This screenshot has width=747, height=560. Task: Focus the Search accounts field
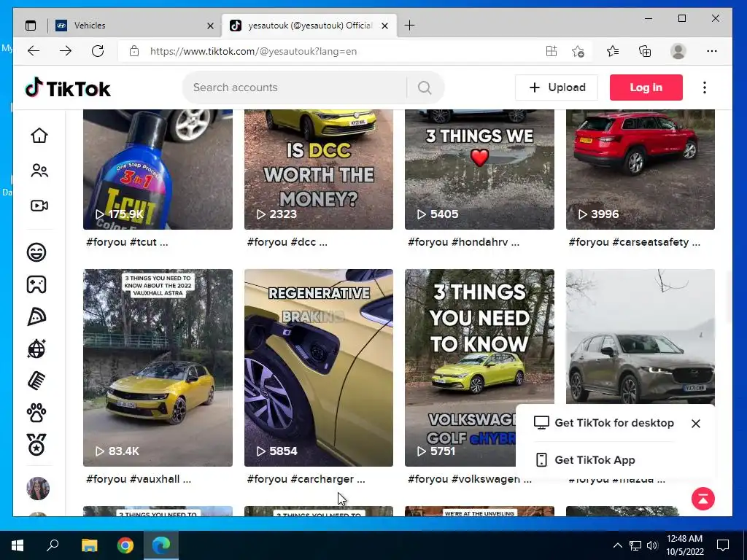pyautogui.click(x=295, y=87)
